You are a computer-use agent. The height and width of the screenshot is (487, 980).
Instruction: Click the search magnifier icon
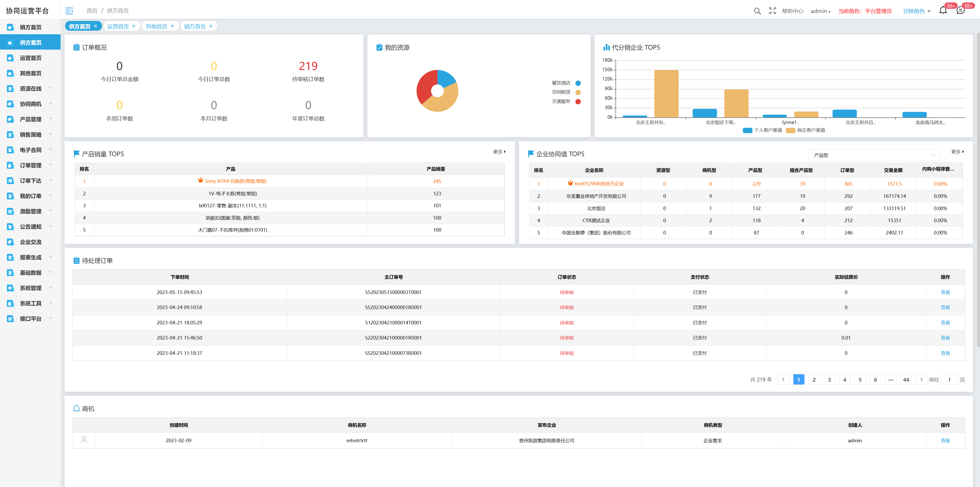(x=757, y=11)
